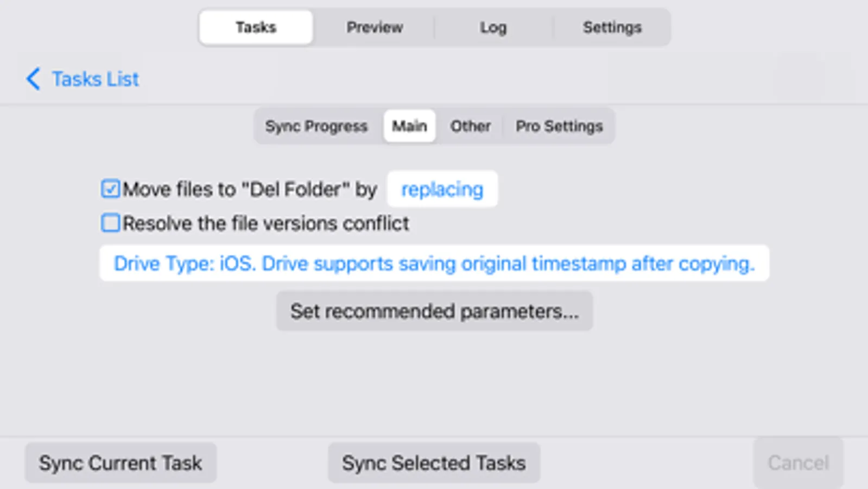
Task: Click the "Resolve the file versions conflict" label
Action: point(265,223)
